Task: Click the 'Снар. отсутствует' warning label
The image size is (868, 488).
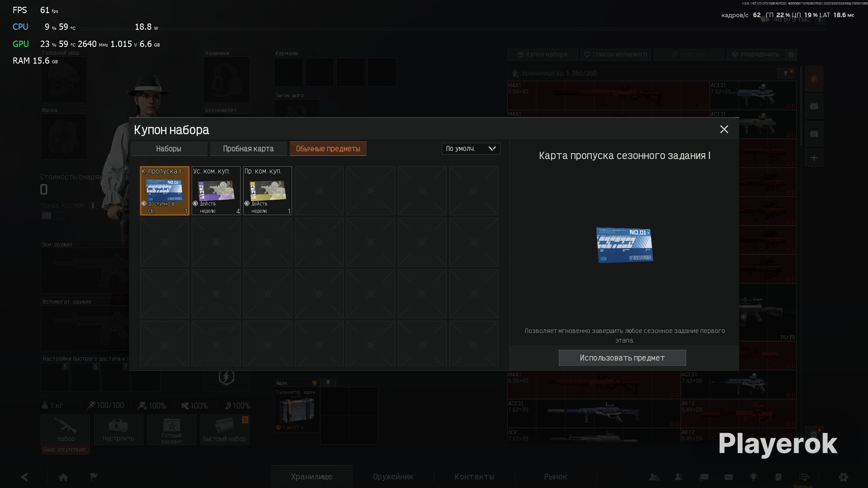Action: pos(65,449)
